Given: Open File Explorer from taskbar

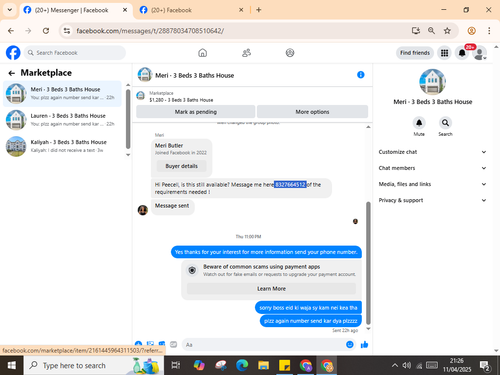Looking at the screenshot, I should point(263,366).
